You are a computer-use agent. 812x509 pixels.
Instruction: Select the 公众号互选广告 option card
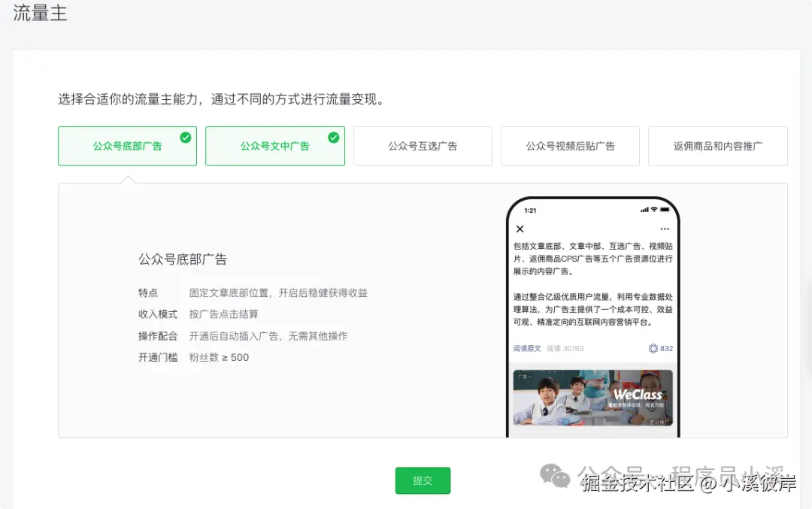click(423, 146)
